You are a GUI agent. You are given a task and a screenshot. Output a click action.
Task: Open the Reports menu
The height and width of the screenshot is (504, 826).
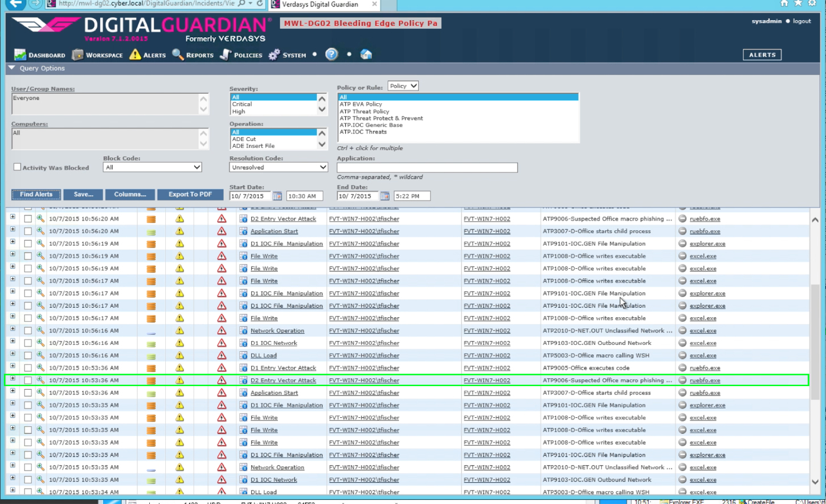(193, 55)
